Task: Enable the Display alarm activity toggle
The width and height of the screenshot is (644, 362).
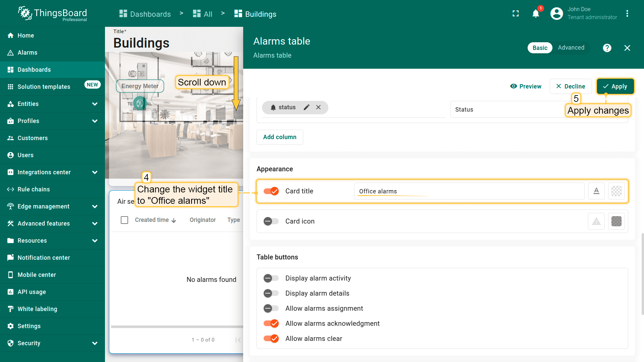Action: (271, 278)
